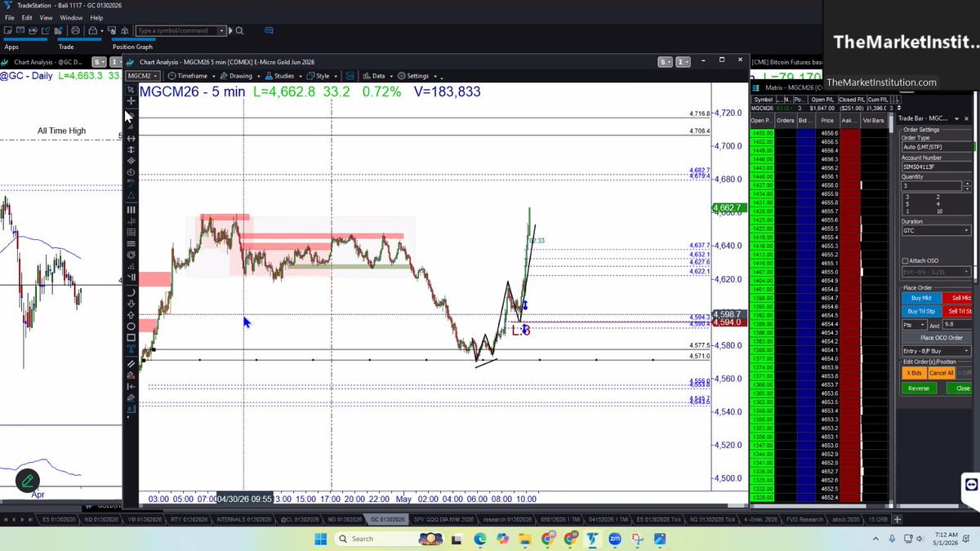
Task: Click the I interval-link button on 5 min chart
Action: [683, 61]
